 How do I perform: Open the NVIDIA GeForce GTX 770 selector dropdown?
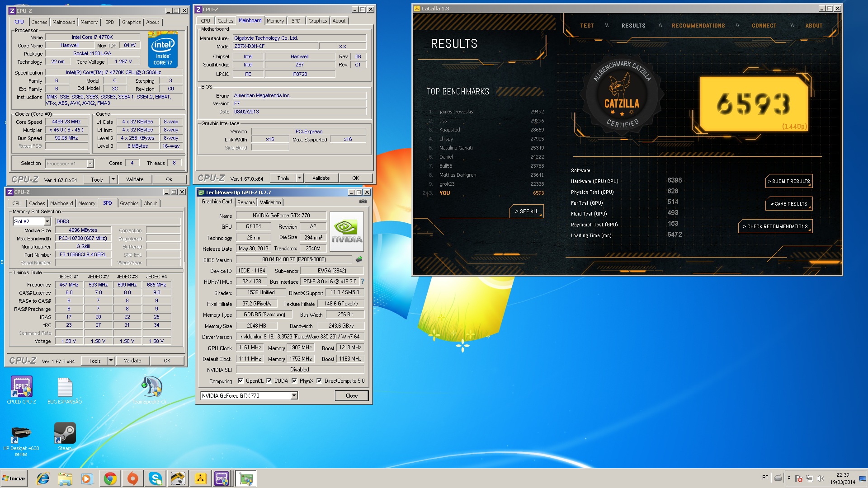click(294, 396)
